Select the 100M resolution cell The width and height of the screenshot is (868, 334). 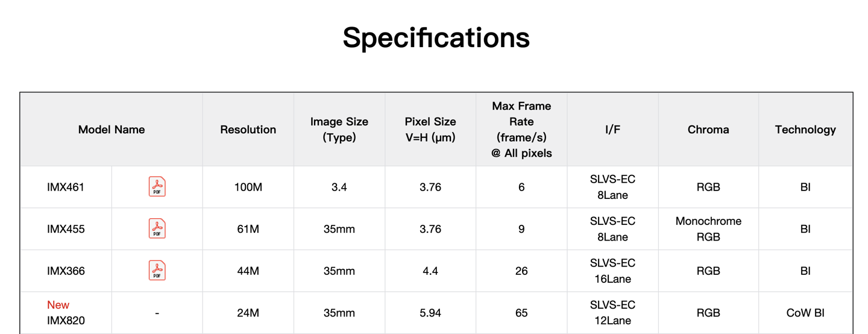coord(248,187)
